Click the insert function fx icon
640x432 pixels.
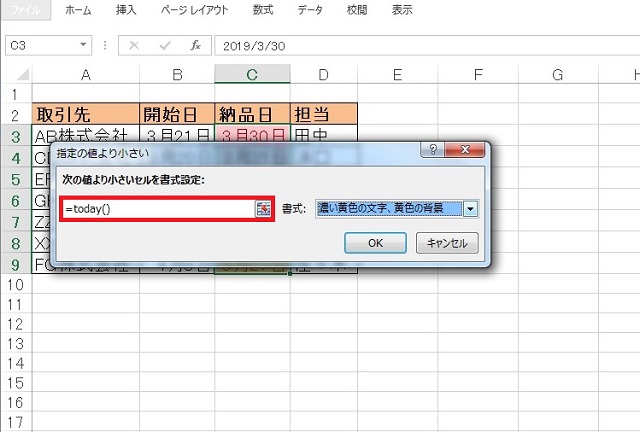196,46
